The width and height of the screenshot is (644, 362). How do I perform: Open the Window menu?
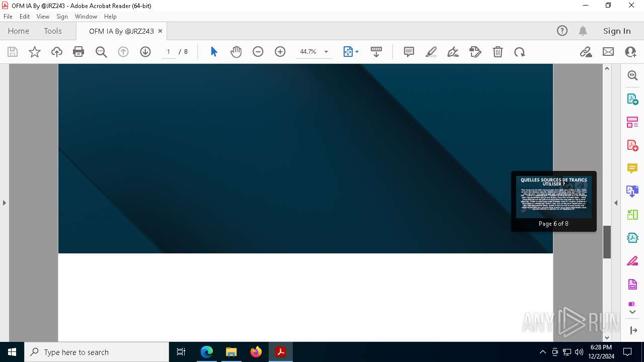click(x=86, y=17)
